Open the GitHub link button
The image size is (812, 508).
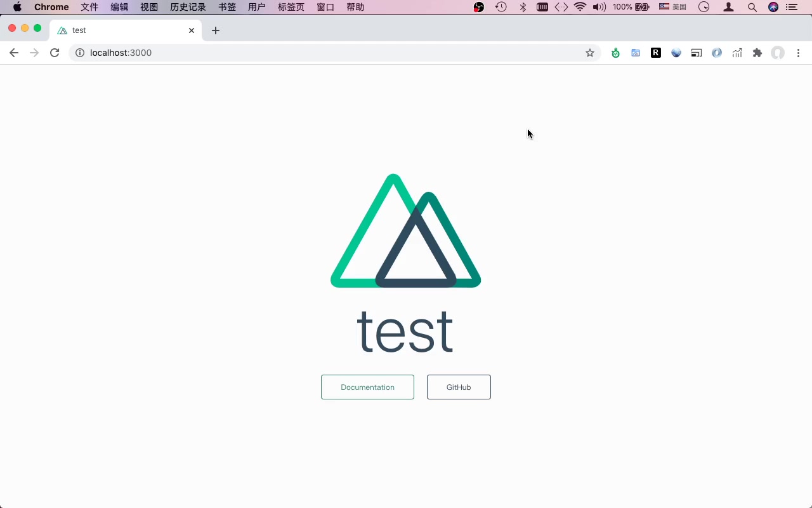point(459,387)
